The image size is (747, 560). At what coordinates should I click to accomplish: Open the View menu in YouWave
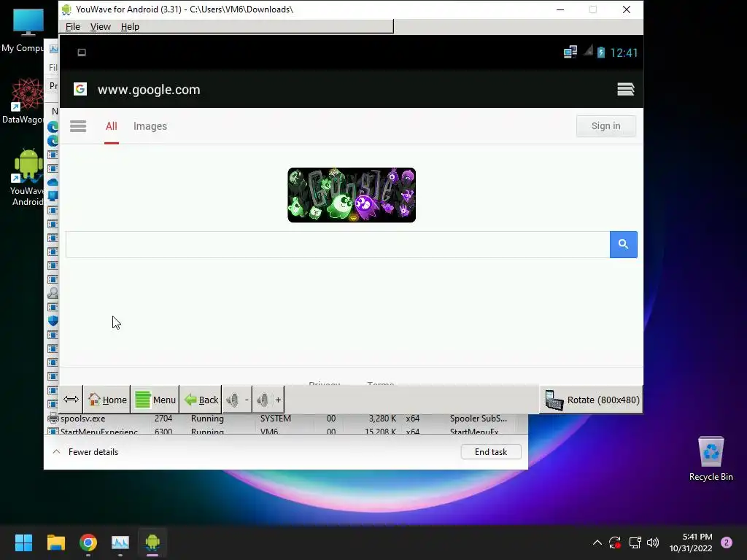100,27
